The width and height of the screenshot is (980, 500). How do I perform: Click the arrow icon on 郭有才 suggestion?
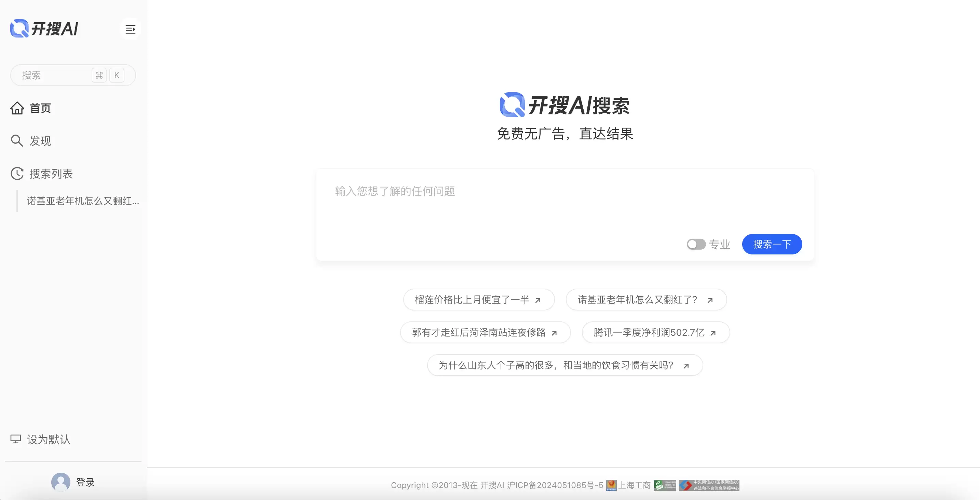[x=554, y=333]
